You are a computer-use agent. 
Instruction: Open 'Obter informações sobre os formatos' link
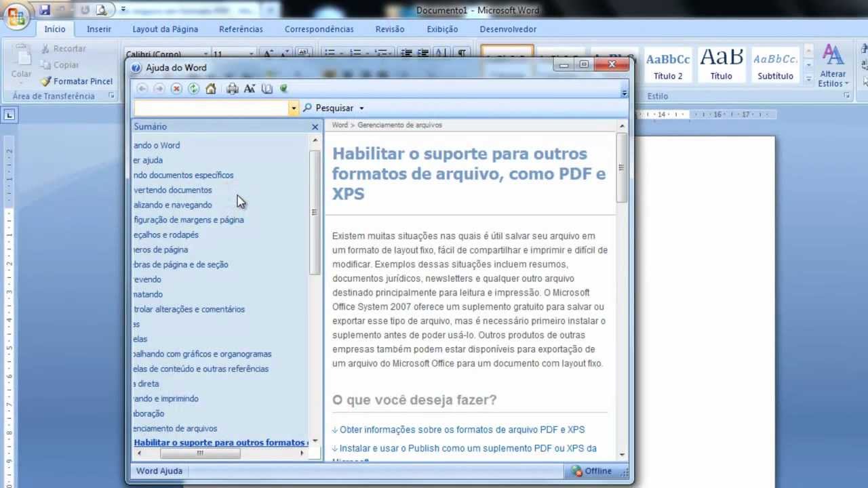point(462,430)
